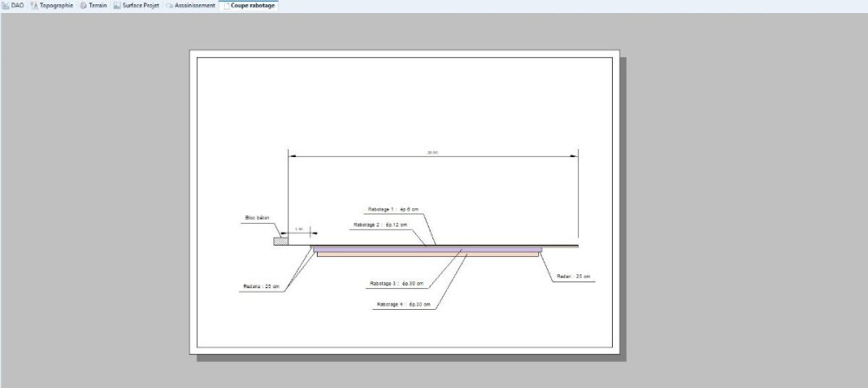The image size is (868, 388).
Task: Click the Coupe rabotage page icon
Action: [x=227, y=5]
